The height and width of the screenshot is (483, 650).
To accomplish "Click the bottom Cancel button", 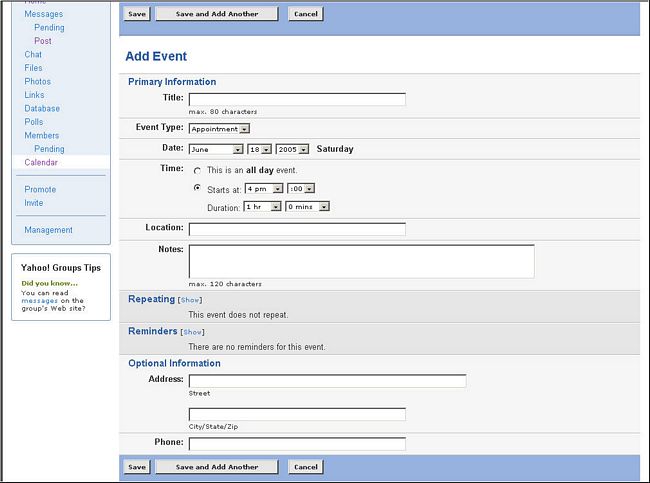I will pyautogui.click(x=306, y=467).
